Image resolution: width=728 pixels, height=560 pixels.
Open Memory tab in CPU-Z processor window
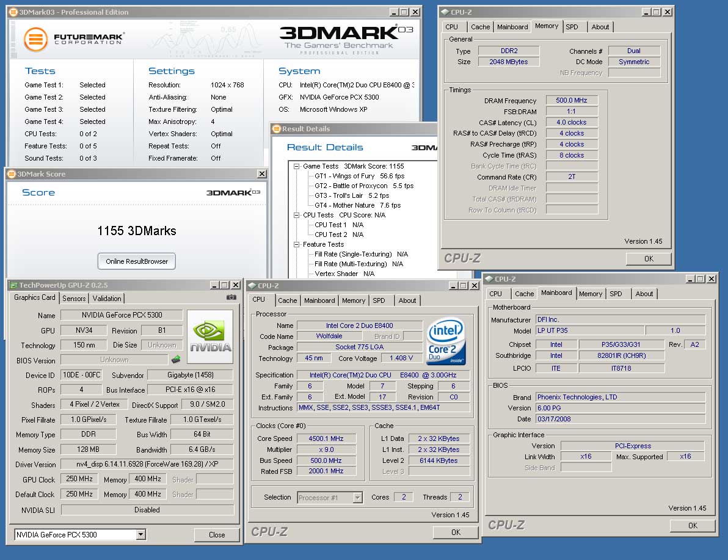click(x=354, y=300)
